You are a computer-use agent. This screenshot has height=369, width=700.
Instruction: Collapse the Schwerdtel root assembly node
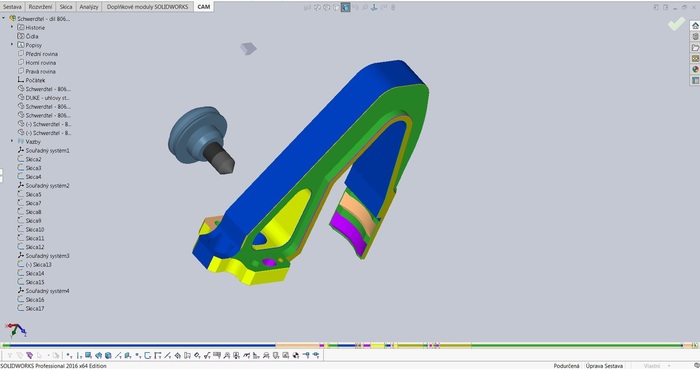click(4, 18)
